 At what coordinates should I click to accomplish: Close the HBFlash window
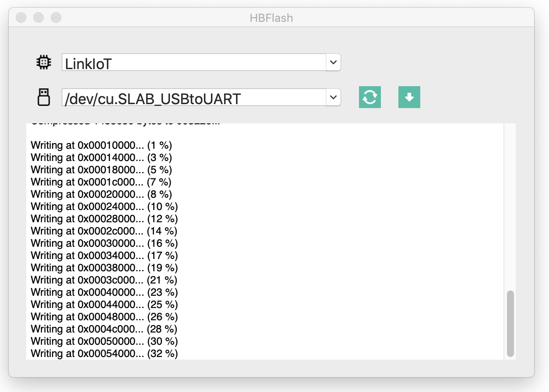[21, 17]
